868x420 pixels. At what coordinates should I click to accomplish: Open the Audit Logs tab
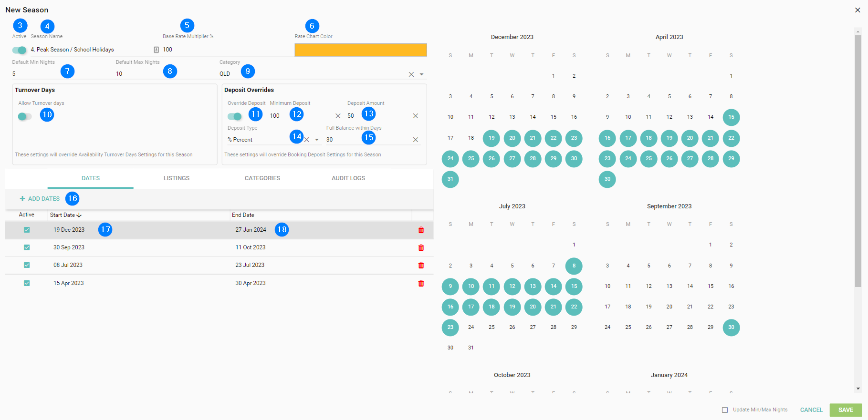point(348,178)
